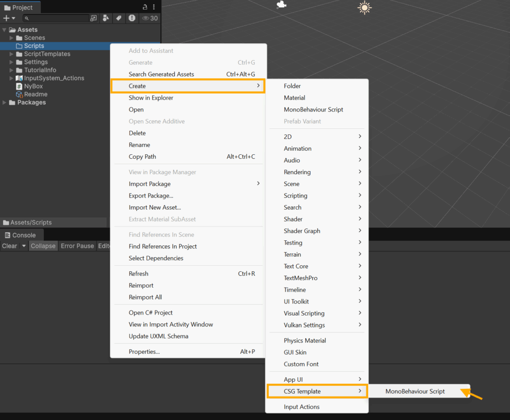Expand the Scenes folder arrow

click(x=11, y=38)
